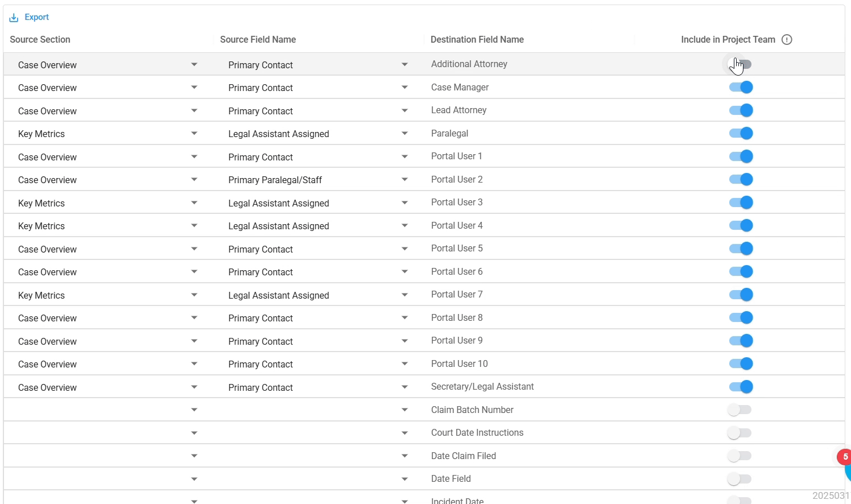The image size is (851, 504).
Task: Expand empty Source Section dropdown for Claim Batch Number
Action: [x=194, y=410]
